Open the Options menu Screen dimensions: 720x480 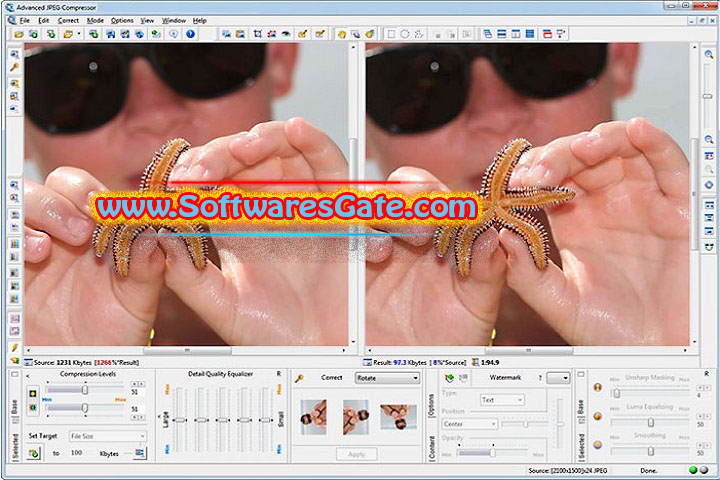(122, 21)
